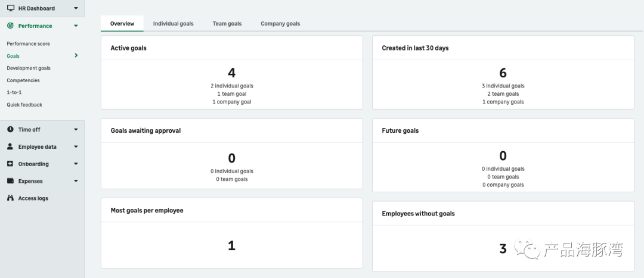Image resolution: width=644 pixels, height=278 pixels.
Task: Expand the Employee data section arrow
Action: click(x=76, y=146)
